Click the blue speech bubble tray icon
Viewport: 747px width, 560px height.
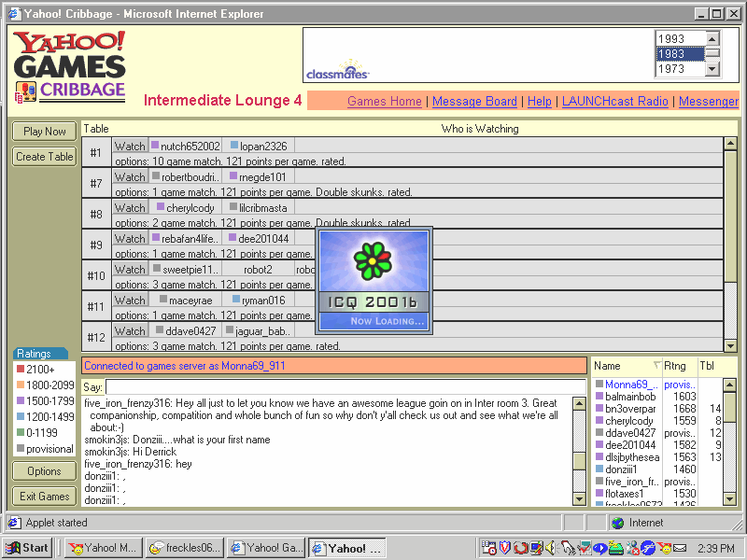599,548
